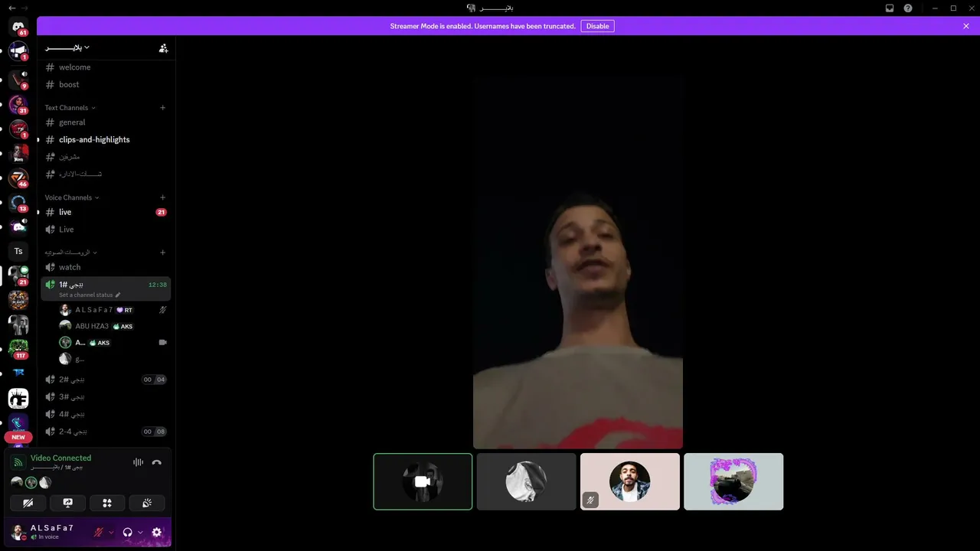Image resolution: width=980 pixels, height=551 pixels.
Task: Join the بيجي #2 voice channel
Action: [106, 380]
